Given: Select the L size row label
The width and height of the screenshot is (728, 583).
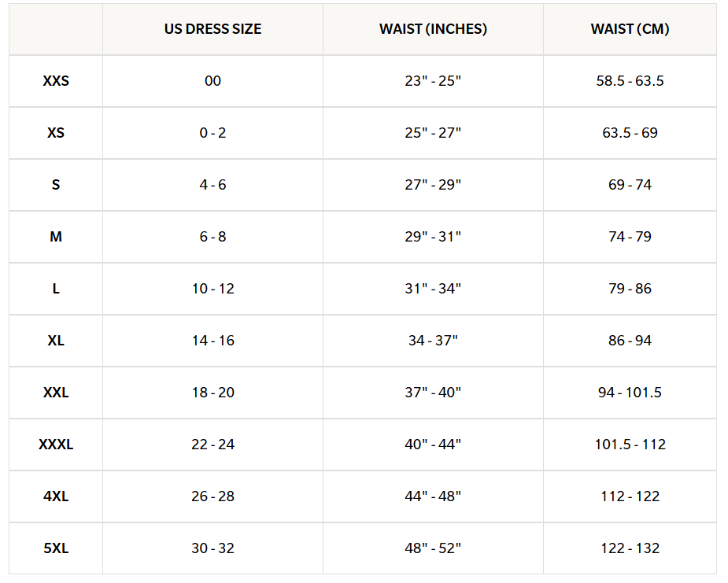Looking at the screenshot, I should tap(56, 289).
